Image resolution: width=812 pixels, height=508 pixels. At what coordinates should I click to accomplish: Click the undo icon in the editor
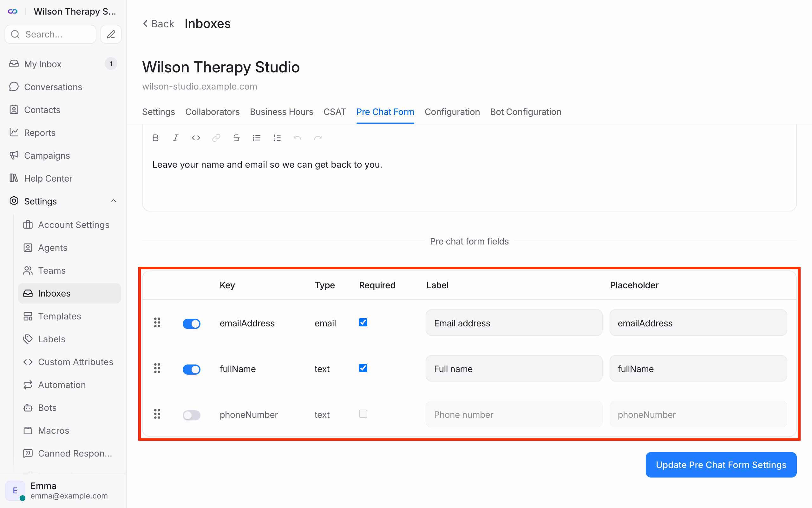[297, 138]
